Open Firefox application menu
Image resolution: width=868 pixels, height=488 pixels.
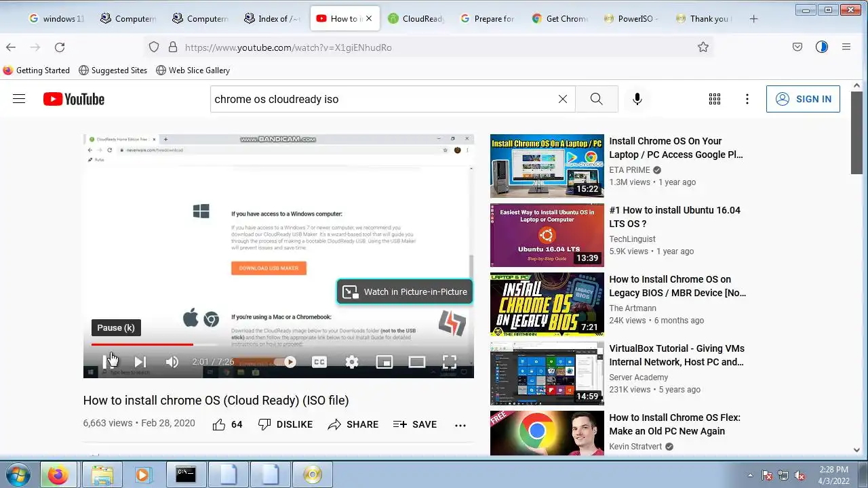pos(846,47)
